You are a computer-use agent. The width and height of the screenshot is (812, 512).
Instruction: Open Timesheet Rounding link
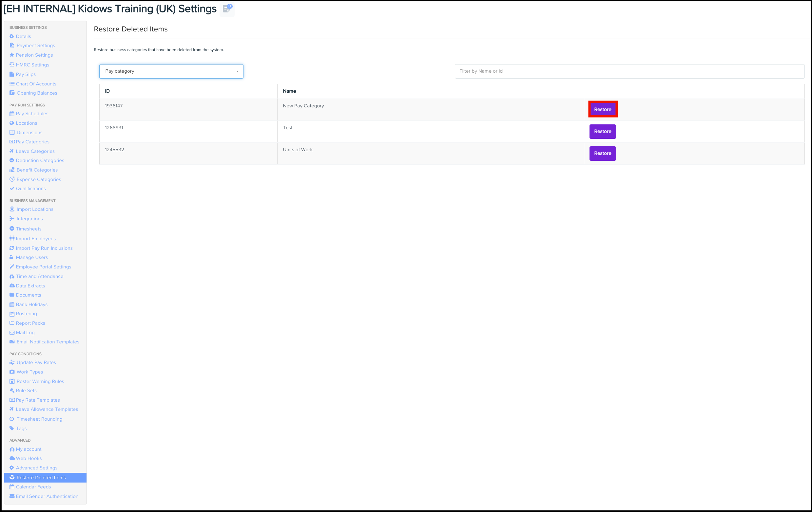pos(39,419)
